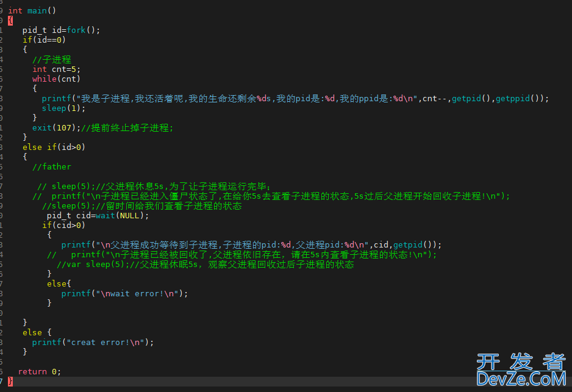Click the printf string starting "我是子进程"
The image size is (572, 392).
click(246, 98)
